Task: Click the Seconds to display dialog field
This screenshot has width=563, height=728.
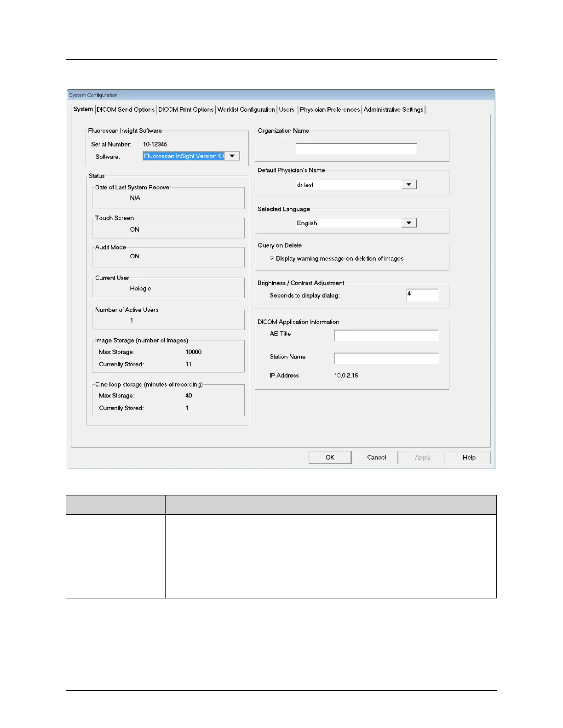Action: 422,295
